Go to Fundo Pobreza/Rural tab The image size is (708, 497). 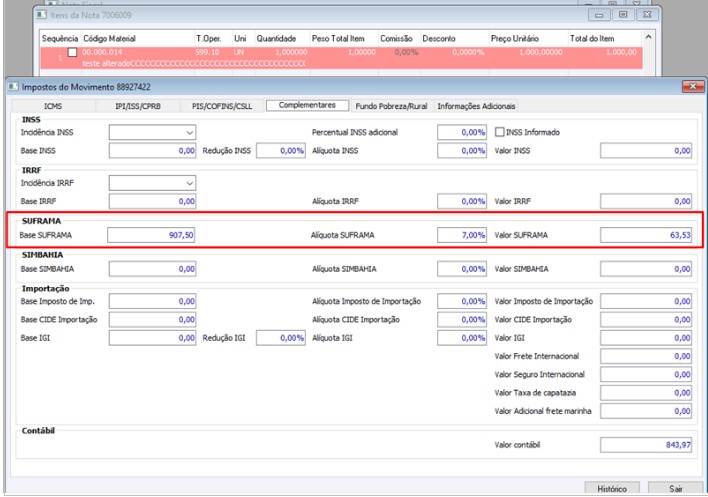pos(391,105)
